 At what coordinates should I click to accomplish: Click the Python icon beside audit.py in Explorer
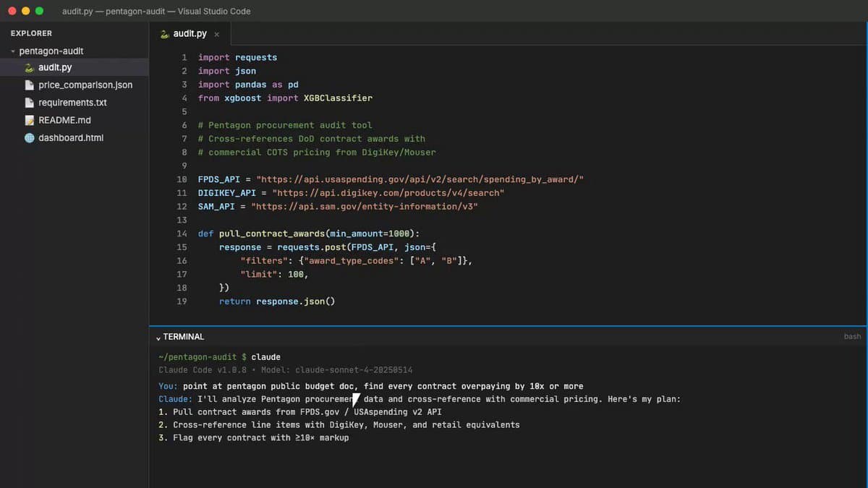tap(29, 68)
